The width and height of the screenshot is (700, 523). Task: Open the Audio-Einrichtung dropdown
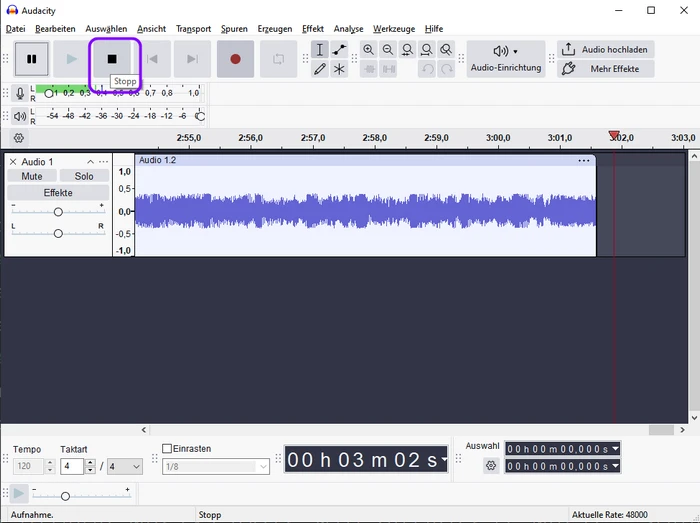point(506,59)
